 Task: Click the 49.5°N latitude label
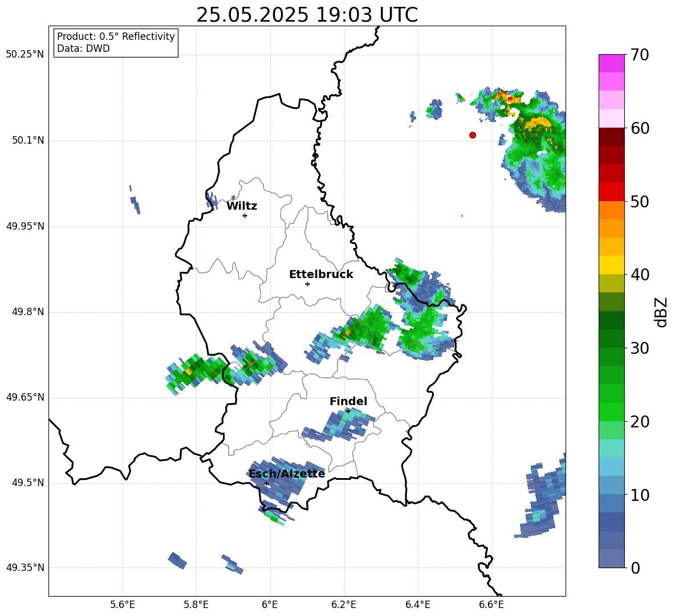click(x=28, y=483)
